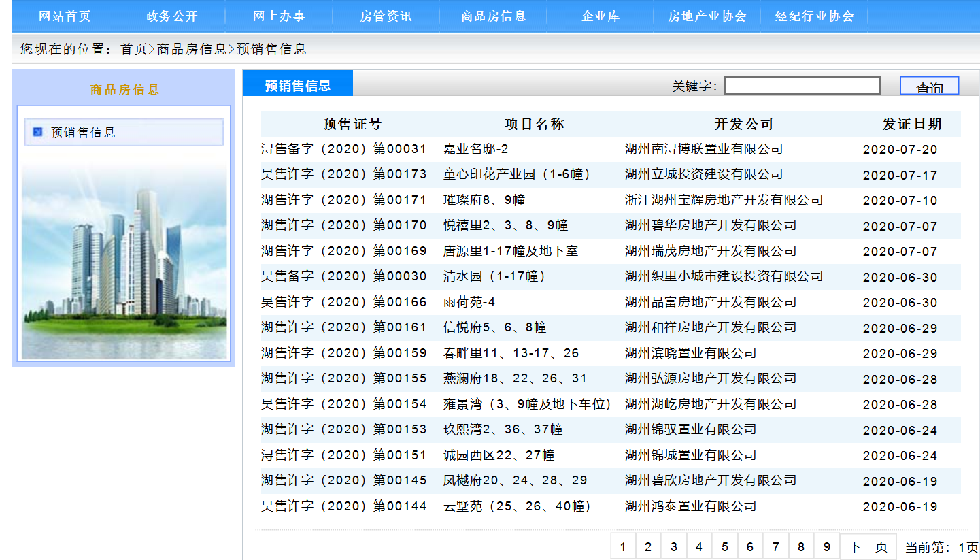Open project 燕澜府18、22、26、31
Screen dimensions: 980x560
[x=515, y=378]
